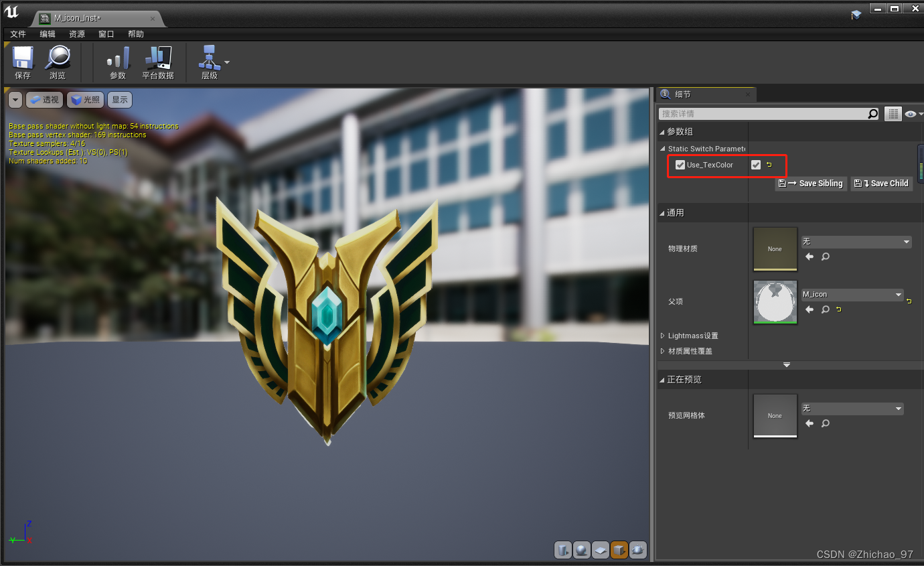Set preview mesh to cube
This screenshot has width=924, height=566.
click(x=619, y=550)
